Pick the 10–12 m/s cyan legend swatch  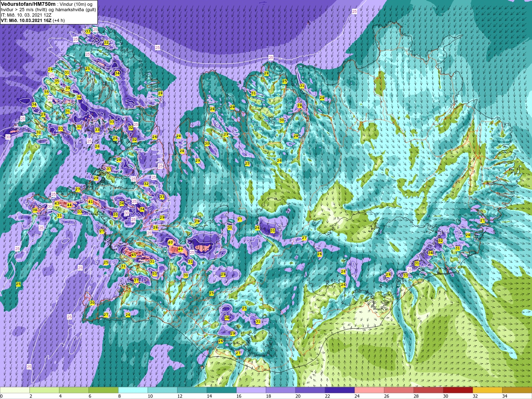[x=163, y=390]
